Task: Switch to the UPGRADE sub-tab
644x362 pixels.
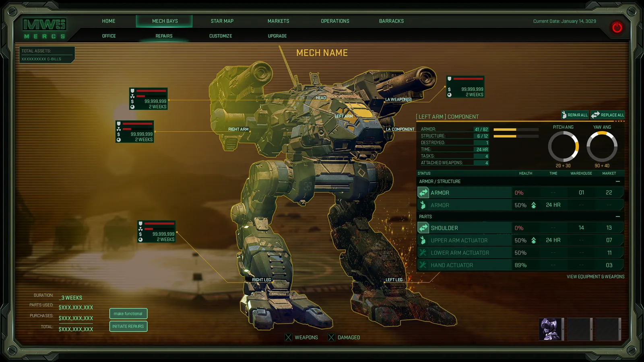Action: point(277,36)
